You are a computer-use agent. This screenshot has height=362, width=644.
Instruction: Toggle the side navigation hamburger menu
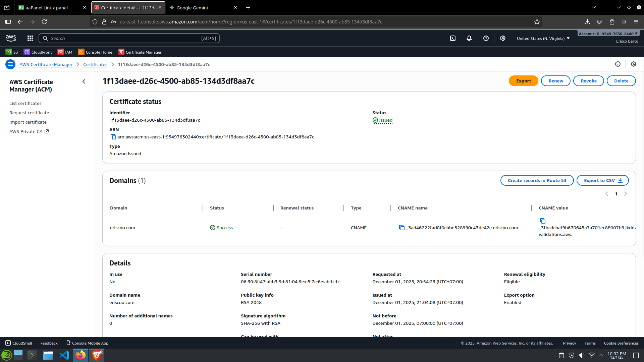(x=10, y=64)
